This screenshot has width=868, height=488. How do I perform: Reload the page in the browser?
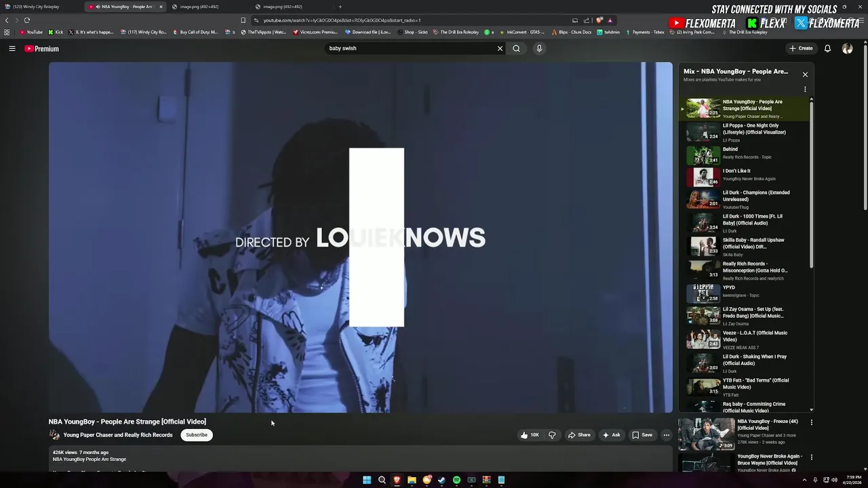tap(26, 20)
